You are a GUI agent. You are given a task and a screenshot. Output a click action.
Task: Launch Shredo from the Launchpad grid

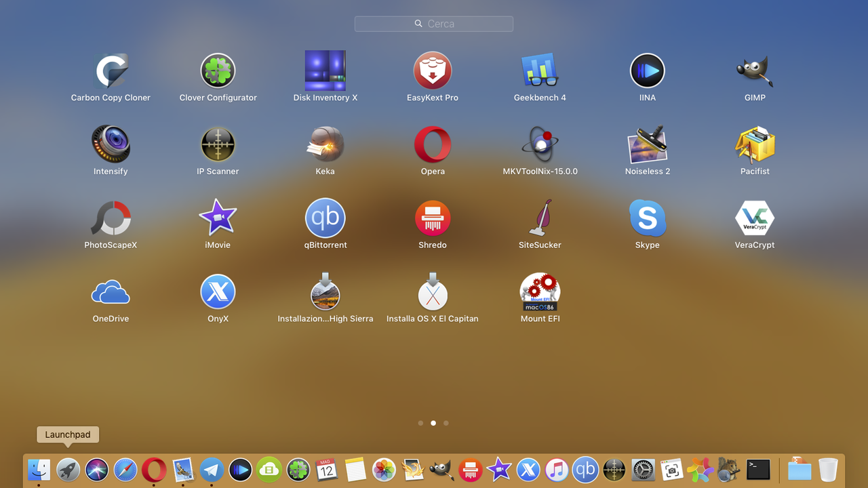(433, 218)
